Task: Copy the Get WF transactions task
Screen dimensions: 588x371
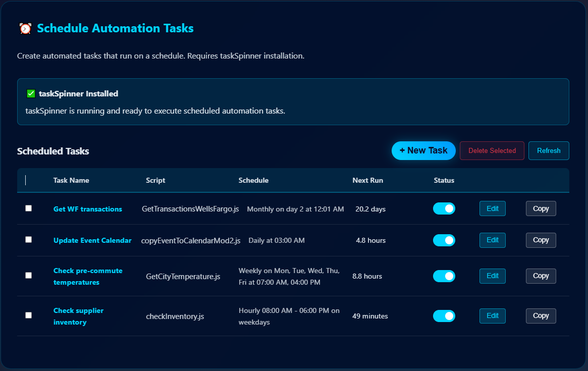Action: click(x=541, y=208)
